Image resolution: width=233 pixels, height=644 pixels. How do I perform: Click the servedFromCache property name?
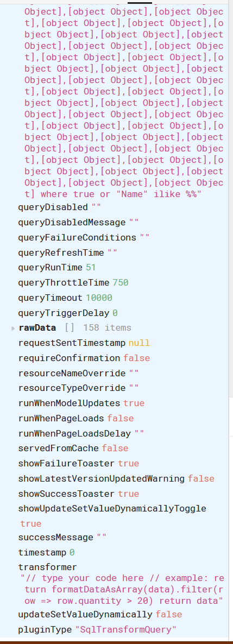click(59, 449)
